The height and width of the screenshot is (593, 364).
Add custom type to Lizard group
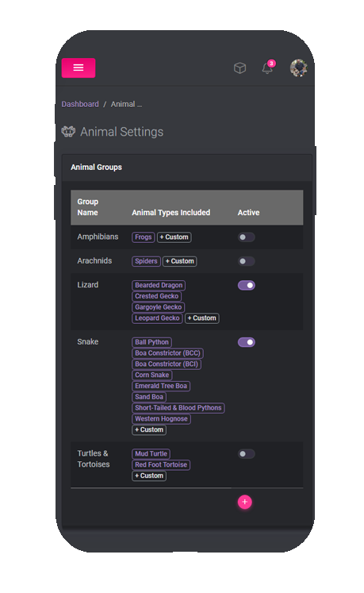[x=202, y=318]
